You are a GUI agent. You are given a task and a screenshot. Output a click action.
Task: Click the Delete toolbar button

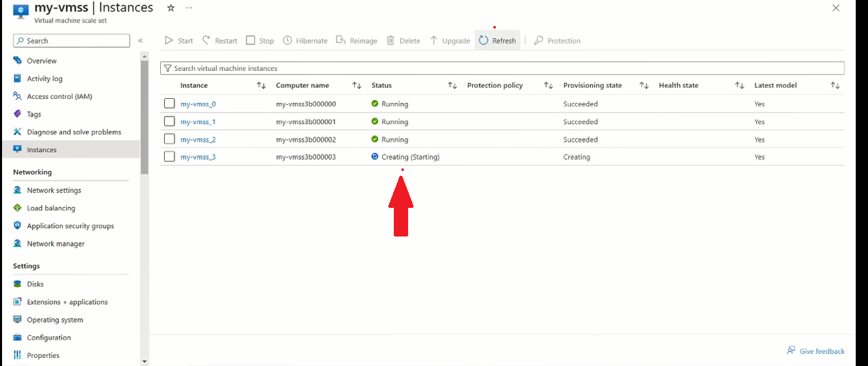click(403, 41)
